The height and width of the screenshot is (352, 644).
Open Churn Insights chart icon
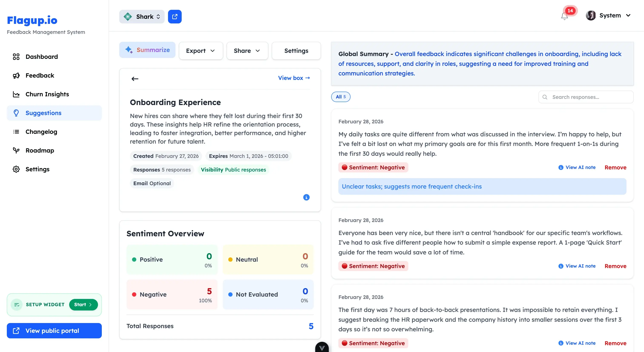[x=16, y=94]
